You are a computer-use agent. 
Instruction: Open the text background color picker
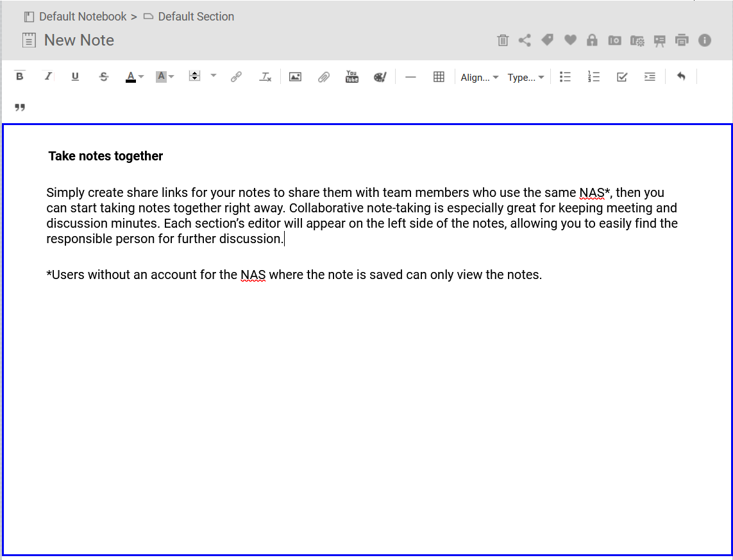coord(165,77)
